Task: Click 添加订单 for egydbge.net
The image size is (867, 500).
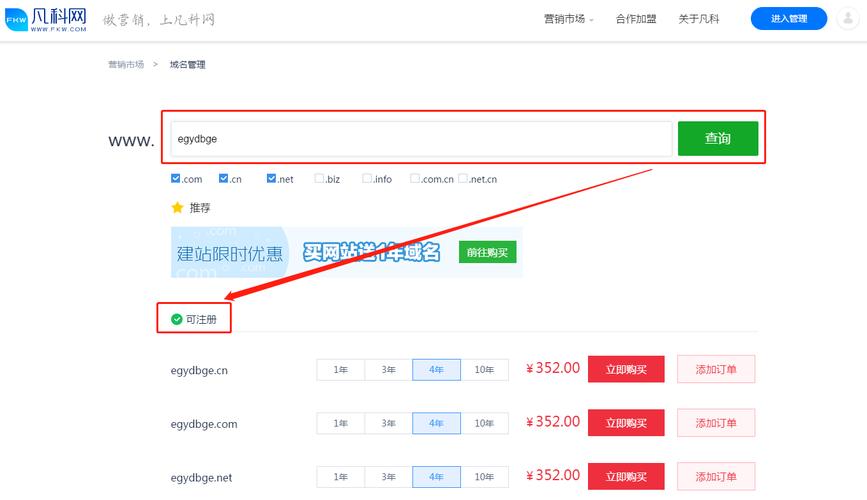Action: [716, 476]
